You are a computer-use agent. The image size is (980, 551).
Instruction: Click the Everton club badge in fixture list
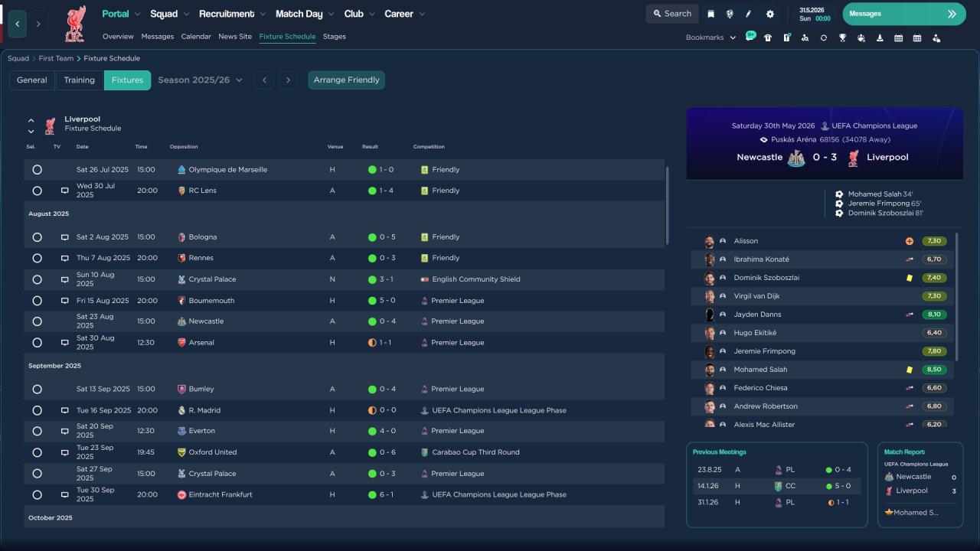[x=181, y=431]
